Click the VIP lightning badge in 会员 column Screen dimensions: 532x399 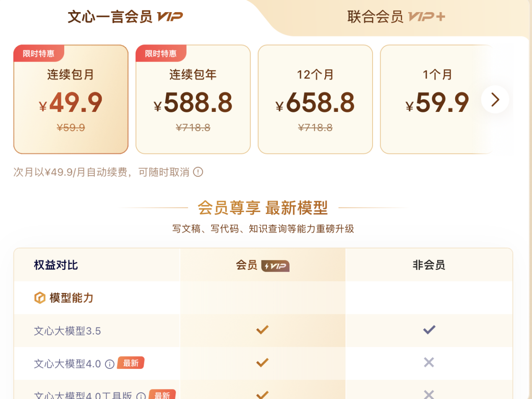(x=275, y=266)
